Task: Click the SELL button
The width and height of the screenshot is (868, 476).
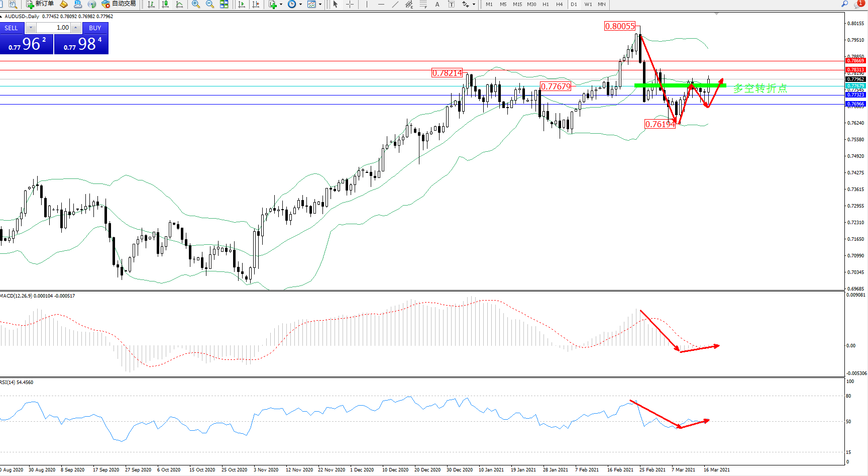Action: click(12, 28)
